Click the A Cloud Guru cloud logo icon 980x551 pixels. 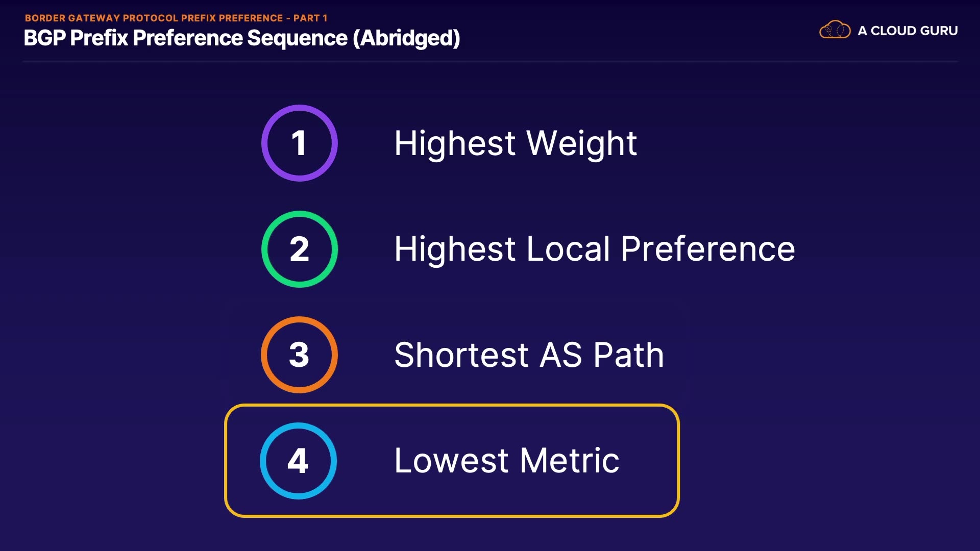pyautogui.click(x=835, y=30)
